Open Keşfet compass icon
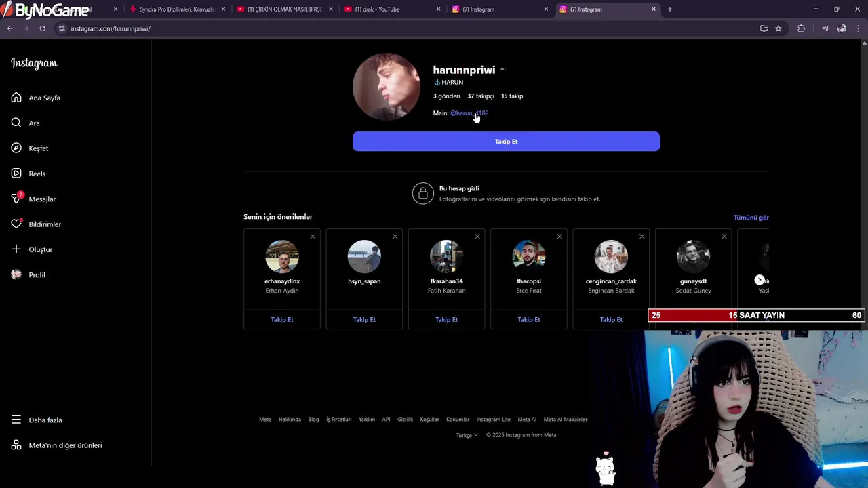 coord(16,148)
